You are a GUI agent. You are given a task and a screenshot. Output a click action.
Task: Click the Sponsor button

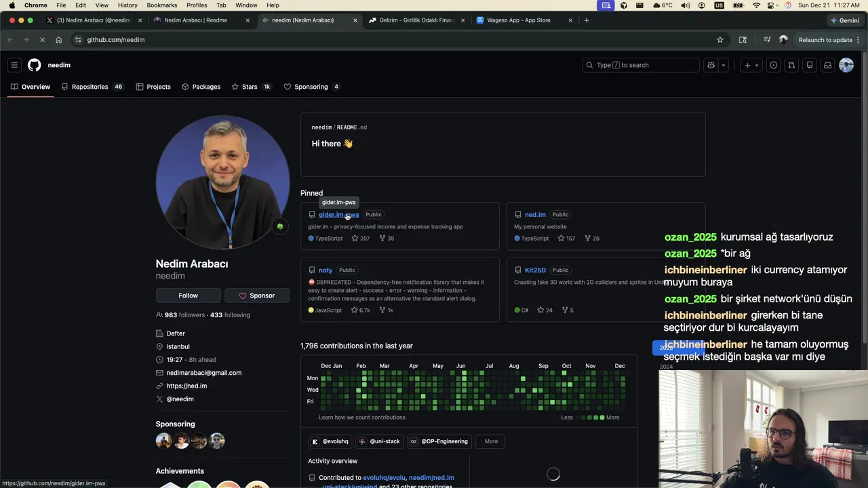[257, 296]
